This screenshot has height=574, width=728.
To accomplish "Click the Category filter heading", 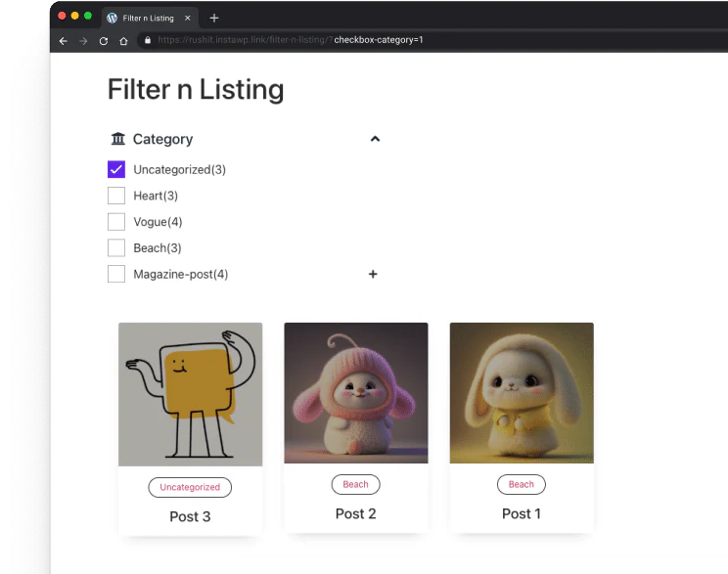I will click(x=162, y=139).
